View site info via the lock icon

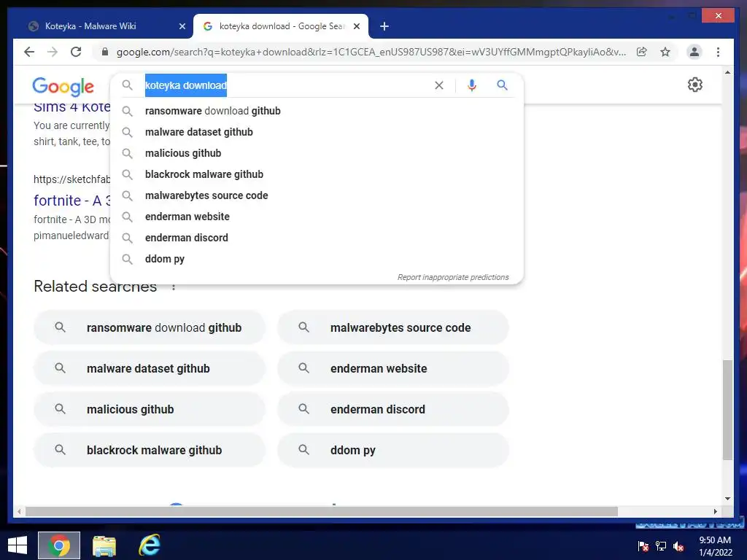[105, 52]
